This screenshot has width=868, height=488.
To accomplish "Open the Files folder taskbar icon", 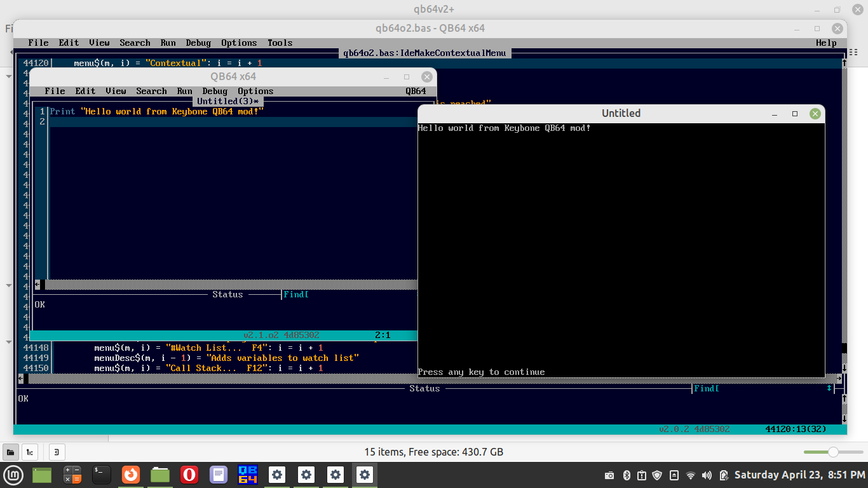I will point(160,475).
